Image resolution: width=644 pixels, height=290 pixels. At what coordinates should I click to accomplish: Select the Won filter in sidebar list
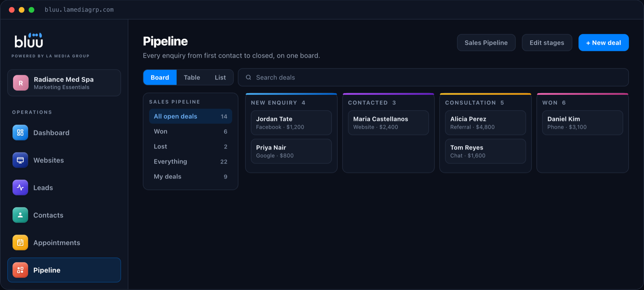pyautogui.click(x=191, y=132)
